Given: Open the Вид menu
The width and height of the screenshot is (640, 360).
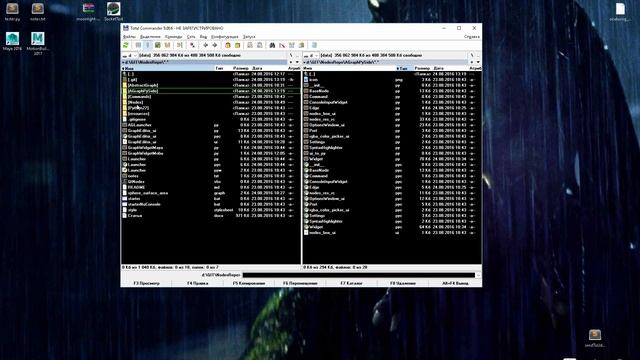Looking at the screenshot, I should click(203, 37).
